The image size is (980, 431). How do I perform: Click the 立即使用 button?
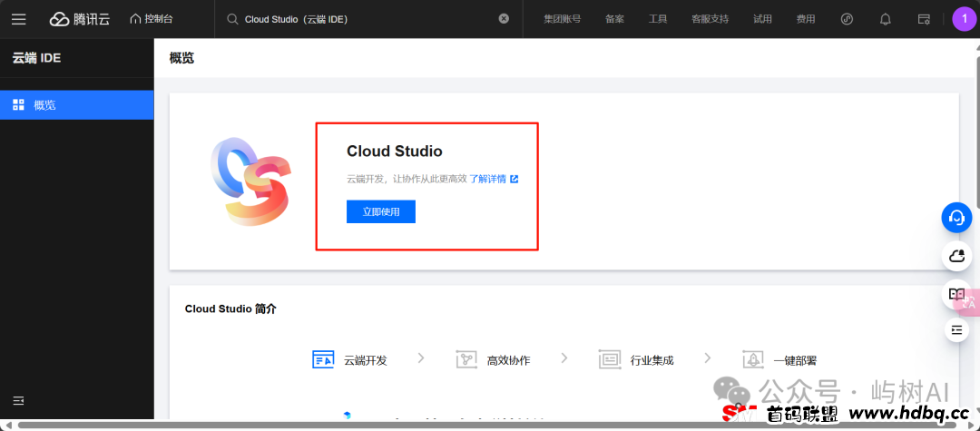[x=381, y=211]
